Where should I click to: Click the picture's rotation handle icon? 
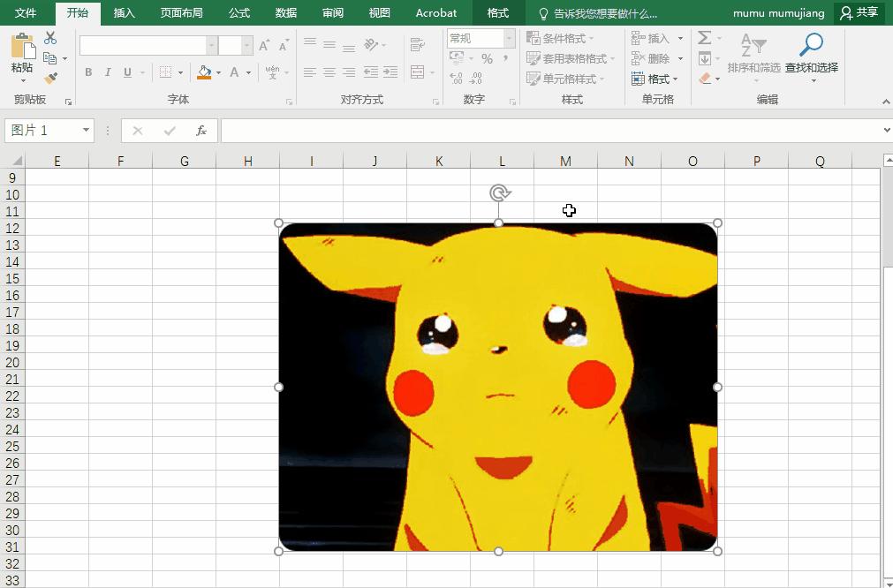pyautogui.click(x=499, y=193)
